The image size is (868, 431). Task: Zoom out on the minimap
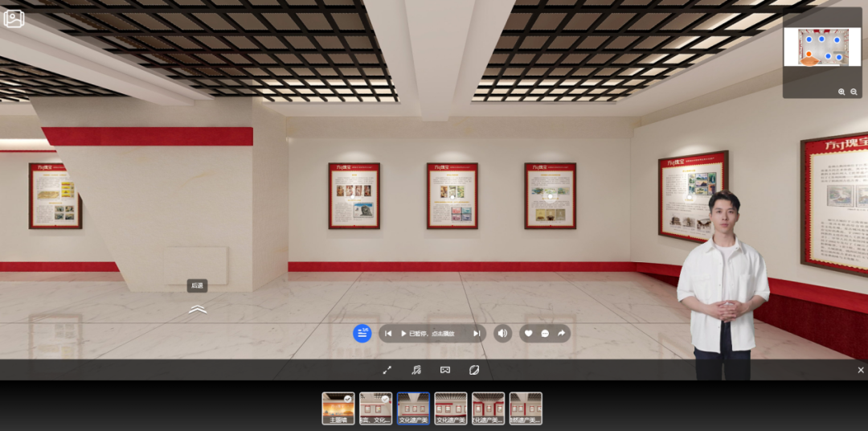[854, 92]
